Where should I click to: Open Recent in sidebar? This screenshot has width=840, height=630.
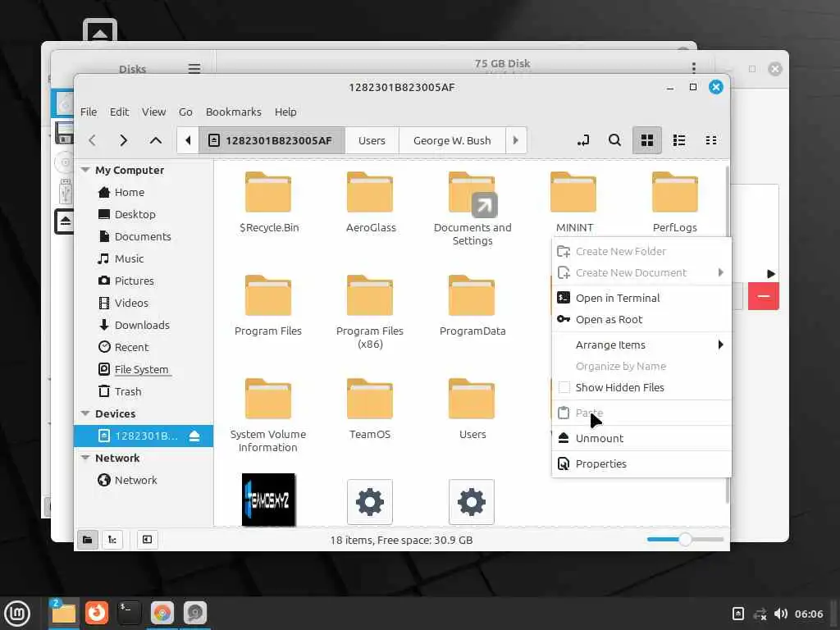coord(131,347)
